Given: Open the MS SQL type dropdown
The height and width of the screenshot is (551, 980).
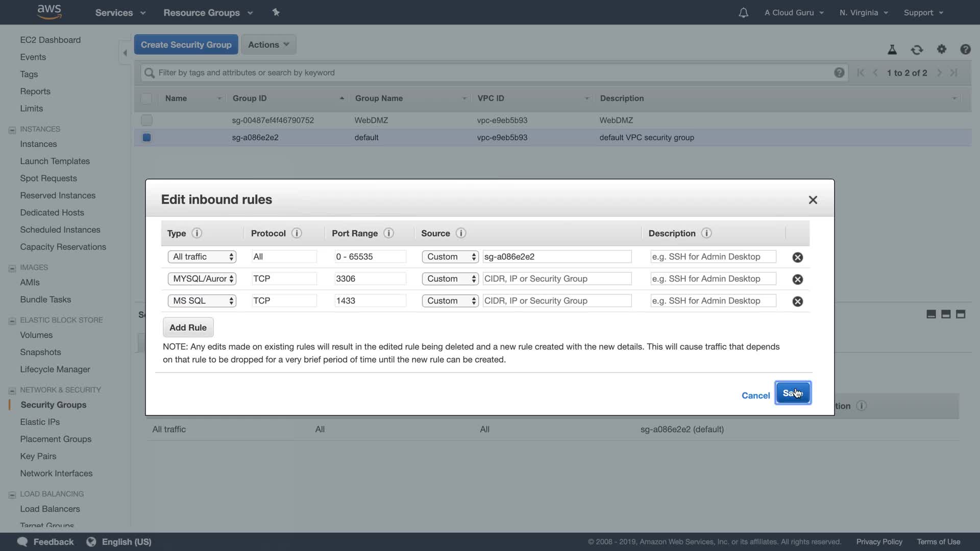Looking at the screenshot, I should click(202, 301).
